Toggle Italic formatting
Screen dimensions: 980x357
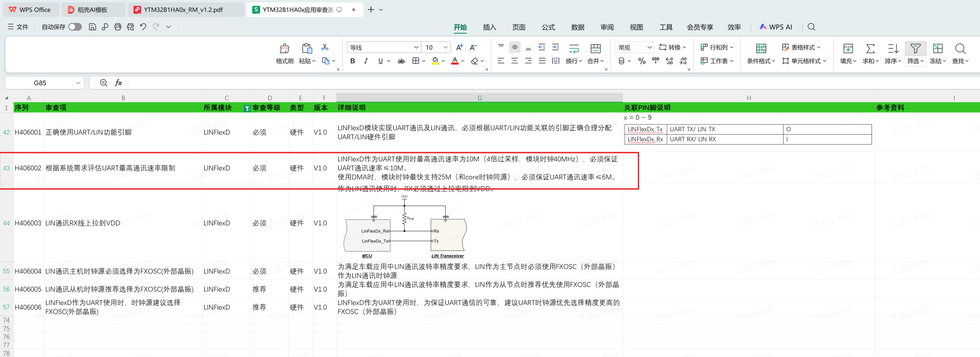pos(366,61)
